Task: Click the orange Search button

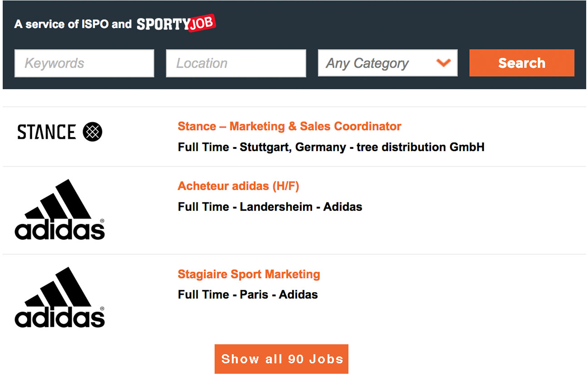Action: (x=522, y=63)
